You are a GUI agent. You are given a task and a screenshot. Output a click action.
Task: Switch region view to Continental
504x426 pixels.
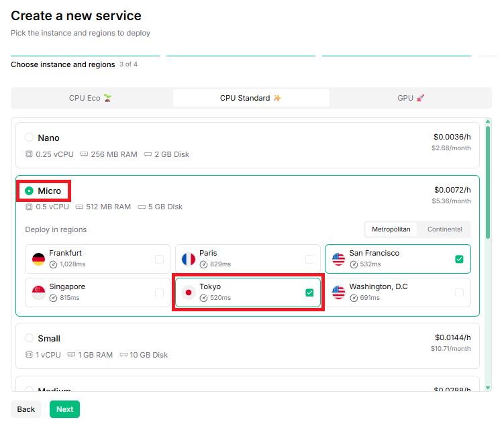[444, 229]
